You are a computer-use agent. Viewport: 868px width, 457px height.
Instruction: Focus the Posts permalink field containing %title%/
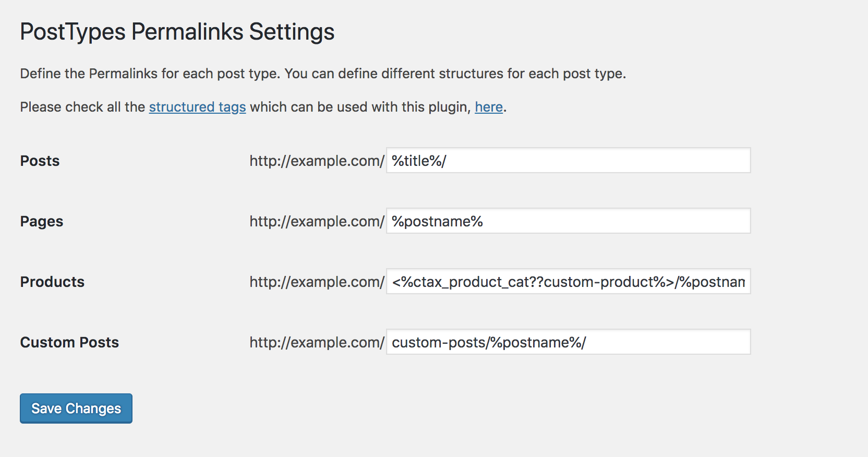(569, 160)
